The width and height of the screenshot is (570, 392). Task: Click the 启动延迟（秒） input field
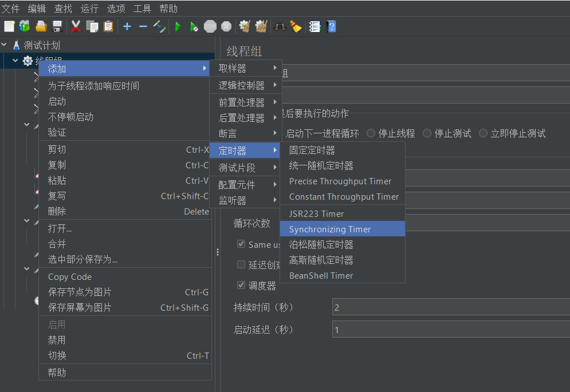click(x=451, y=330)
